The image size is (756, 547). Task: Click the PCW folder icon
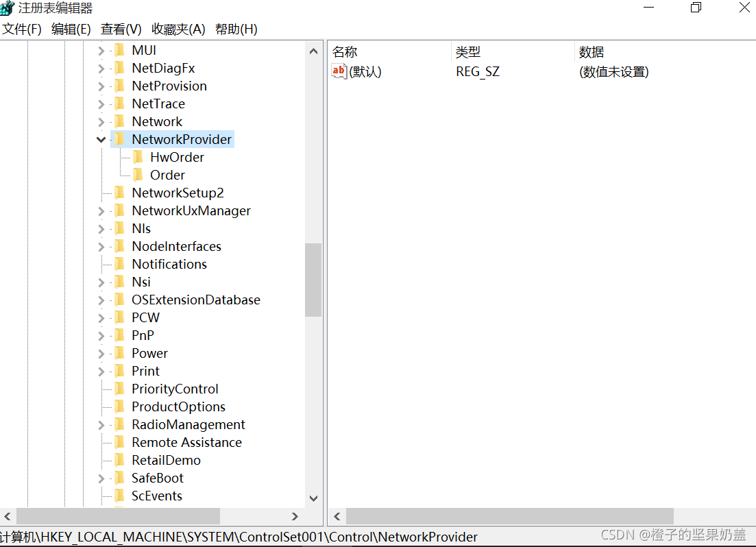[x=120, y=318]
